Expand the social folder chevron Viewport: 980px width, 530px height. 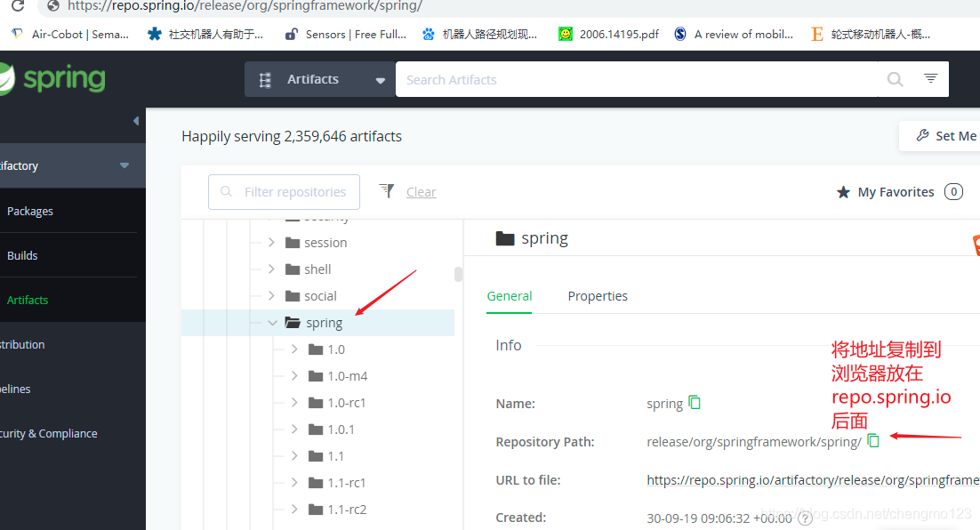click(271, 295)
